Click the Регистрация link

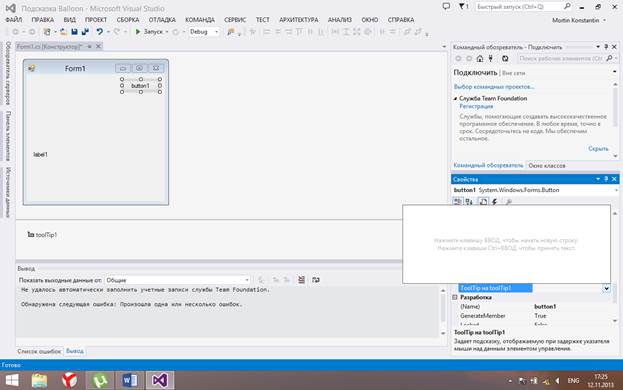pos(476,106)
